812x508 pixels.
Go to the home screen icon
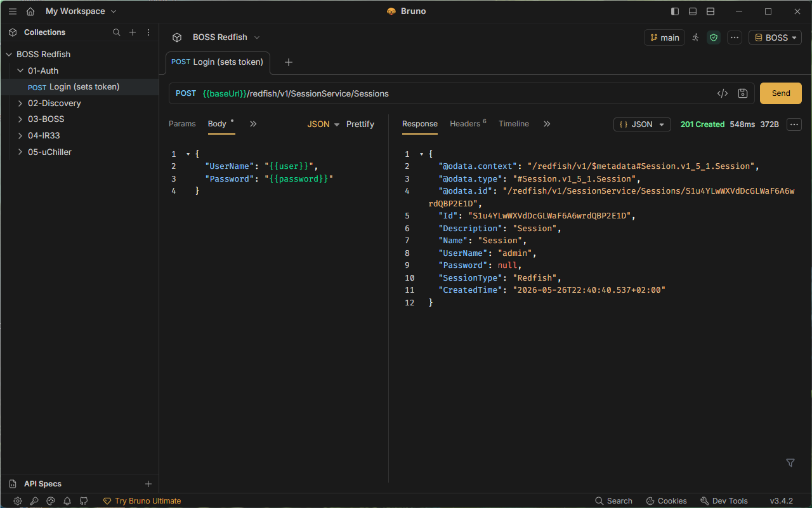coord(30,11)
